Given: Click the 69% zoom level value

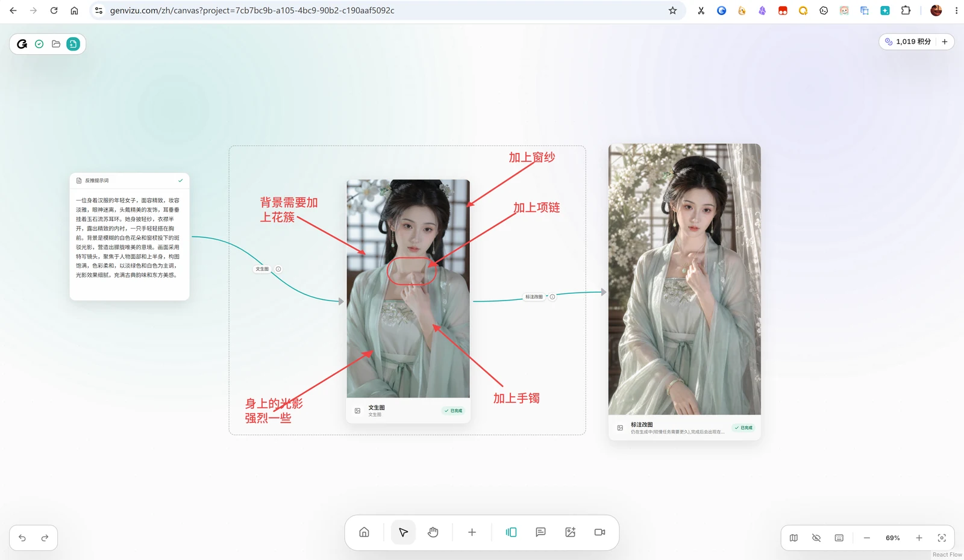Looking at the screenshot, I should (x=893, y=538).
